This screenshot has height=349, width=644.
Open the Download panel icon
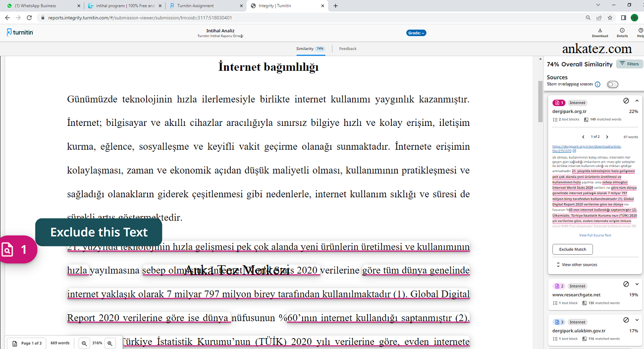click(600, 31)
